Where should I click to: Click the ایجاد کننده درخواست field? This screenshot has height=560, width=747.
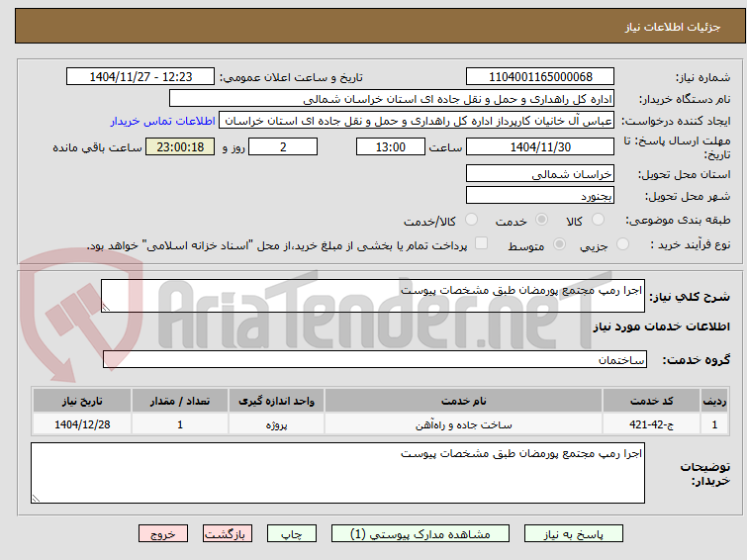417,121
